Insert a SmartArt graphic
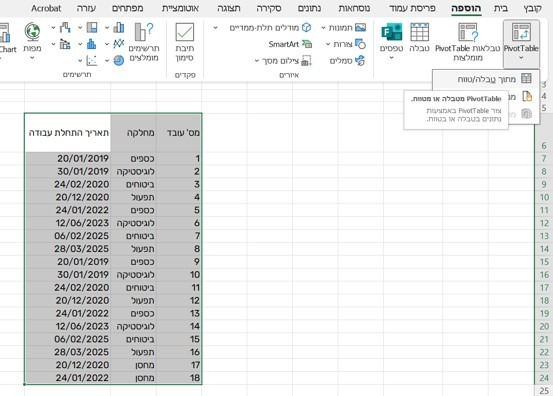This screenshot has height=396, width=553. tap(290, 44)
